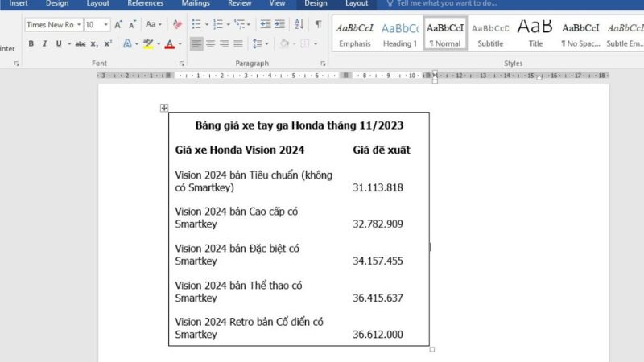Sort the selected text
Viewport: 644px width, 362px height.
[x=299, y=24]
